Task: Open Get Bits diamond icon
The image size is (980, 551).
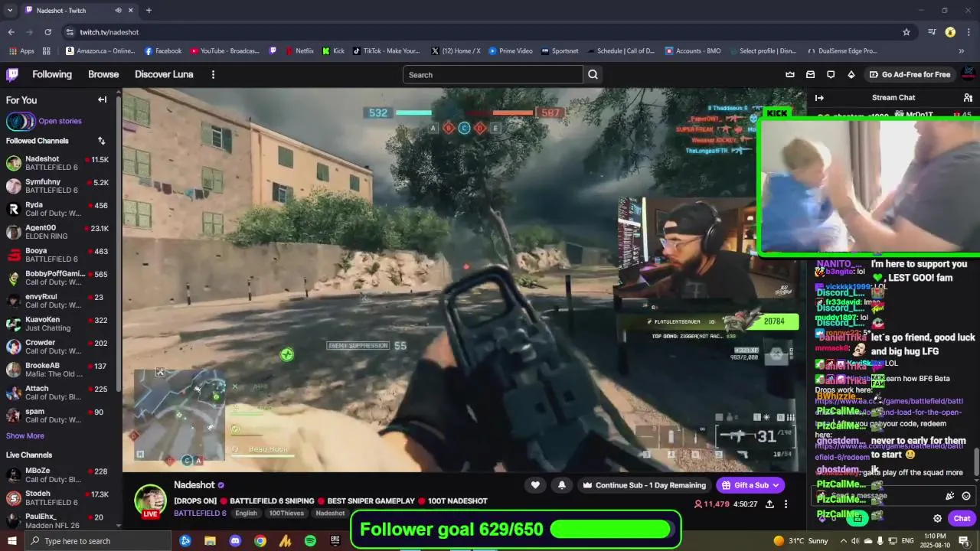Action: tap(851, 74)
